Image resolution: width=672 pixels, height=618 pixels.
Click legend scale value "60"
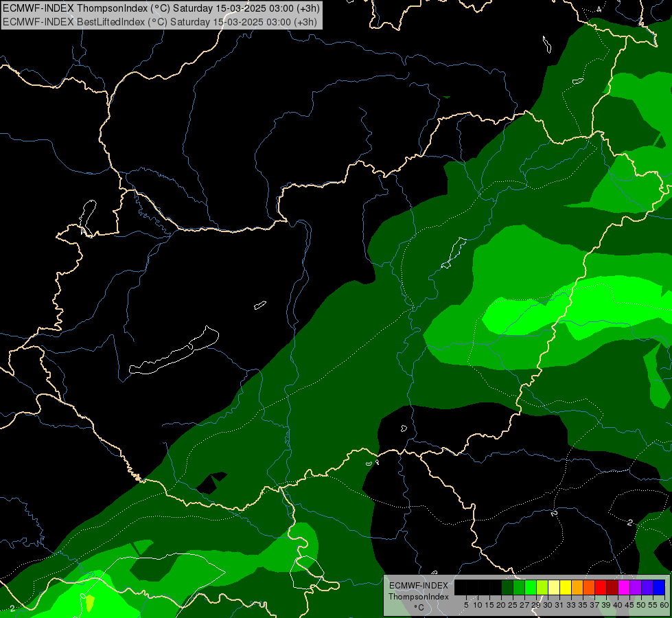(x=664, y=605)
